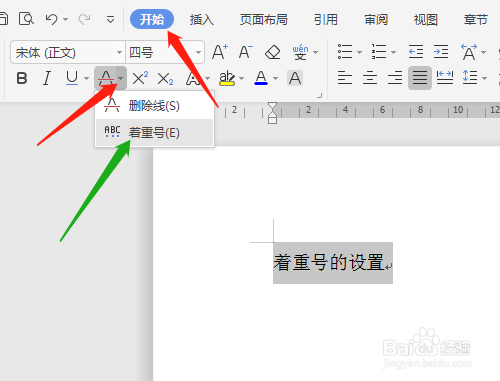Click the Chinese layout A icon

469,52
